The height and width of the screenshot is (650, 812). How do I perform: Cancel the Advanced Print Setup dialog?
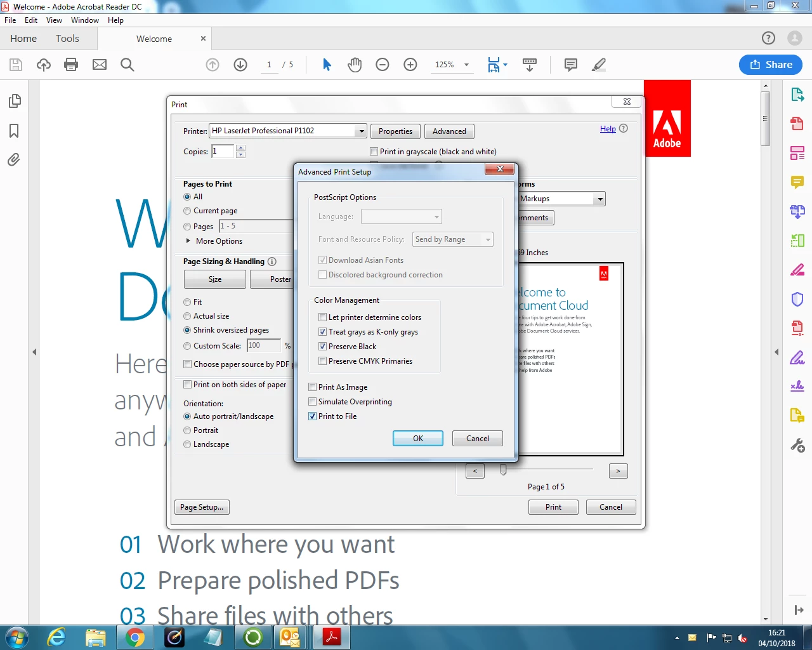coord(478,439)
